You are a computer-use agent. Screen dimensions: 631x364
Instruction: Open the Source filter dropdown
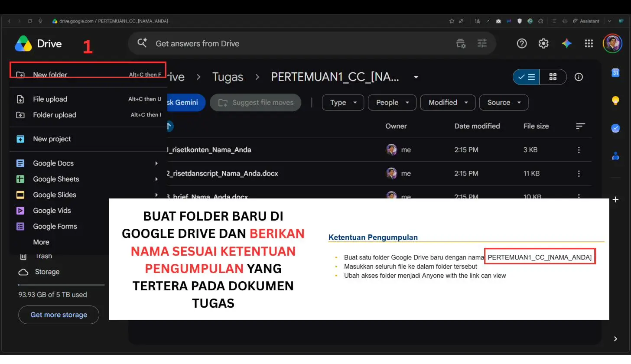[504, 102]
